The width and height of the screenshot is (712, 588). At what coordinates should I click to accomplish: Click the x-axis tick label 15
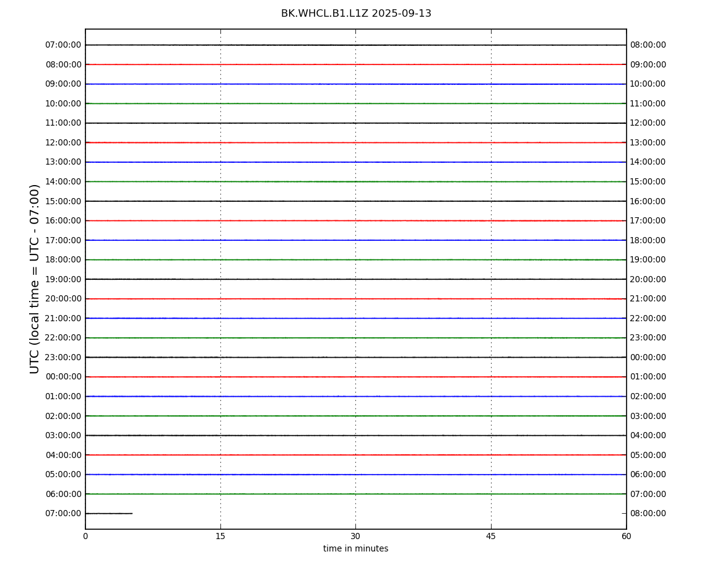pyautogui.click(x=220, y=536)
